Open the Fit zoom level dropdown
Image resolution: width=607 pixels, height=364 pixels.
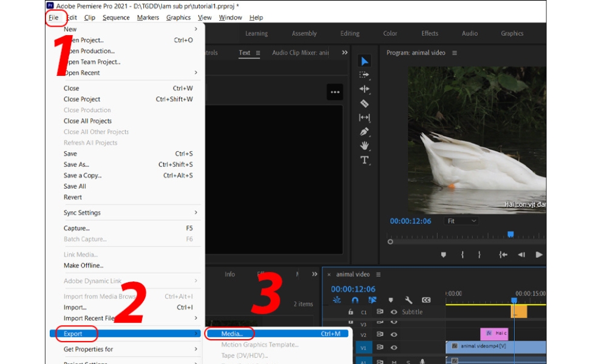pos(461,221)
